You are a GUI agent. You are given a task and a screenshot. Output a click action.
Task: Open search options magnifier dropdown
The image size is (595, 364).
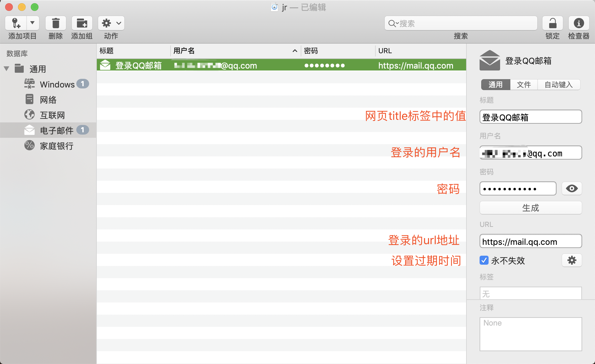pos(393,23)
